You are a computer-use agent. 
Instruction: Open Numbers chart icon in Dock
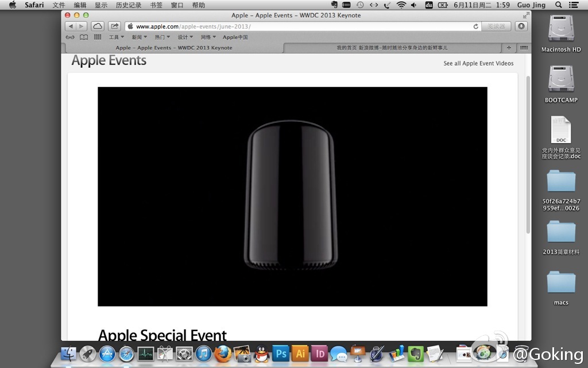(x=396, y=354)
